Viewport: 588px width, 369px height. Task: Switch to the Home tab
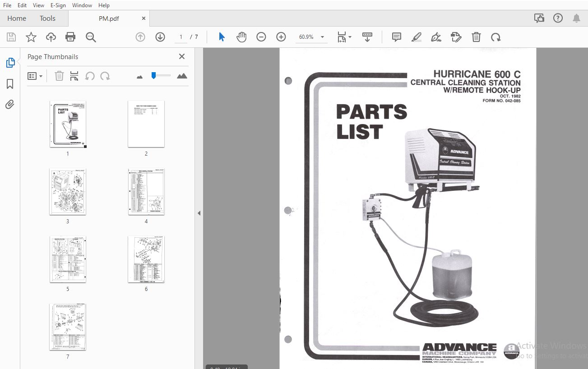pos(17,18)
